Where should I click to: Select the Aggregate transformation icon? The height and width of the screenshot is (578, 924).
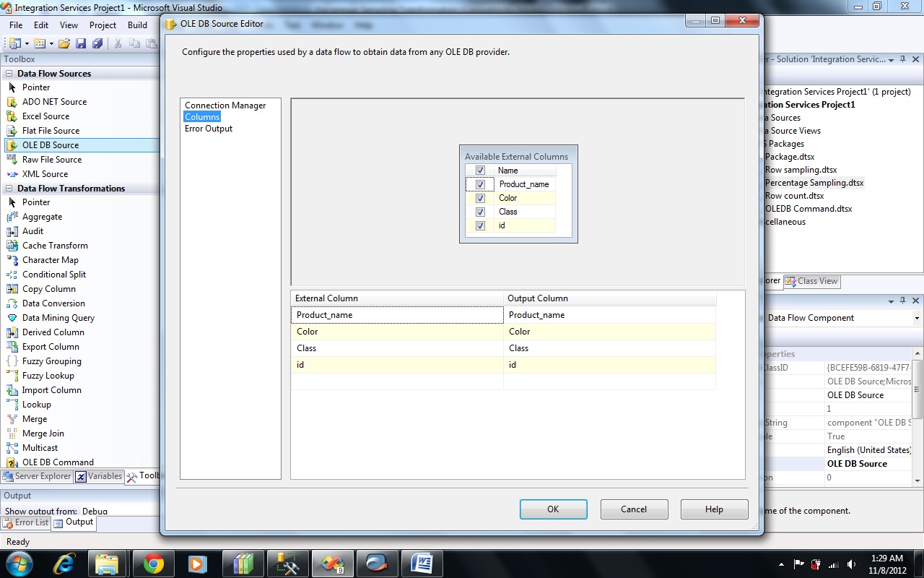tap(12, 217)
